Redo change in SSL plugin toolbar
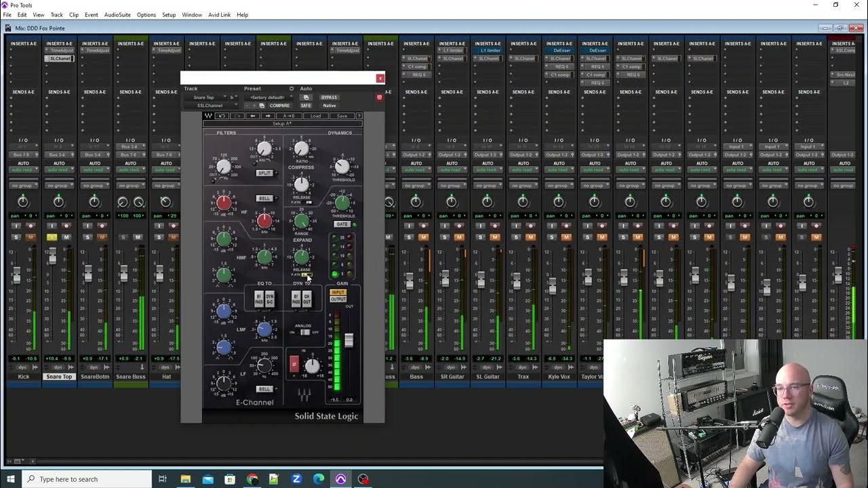 [x=237, y=116]
